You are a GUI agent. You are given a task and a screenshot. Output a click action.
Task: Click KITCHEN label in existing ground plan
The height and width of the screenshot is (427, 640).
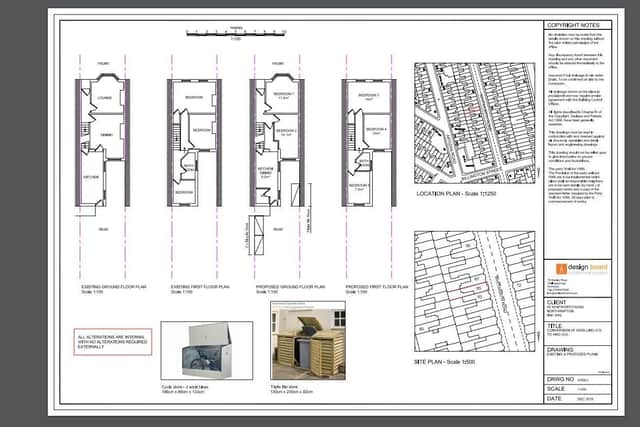(x=91, y=177)
